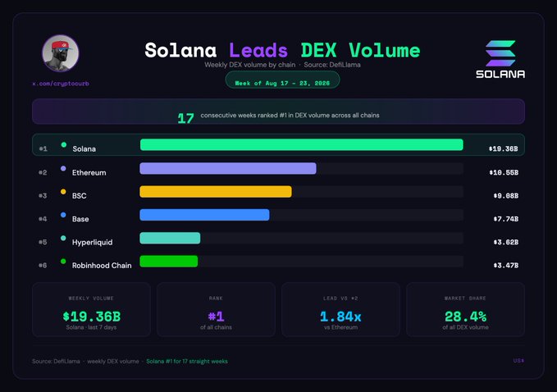Select the Robinhood Chain label
The image size is (557, 392).
102,265
